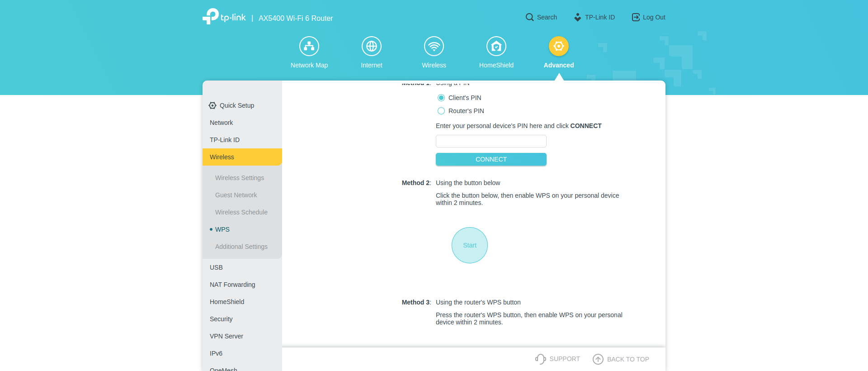Image resolution: width=868 pixels, height=371 pixels.
Task: Focus the device PIN input field
Action: click(491, 141)
